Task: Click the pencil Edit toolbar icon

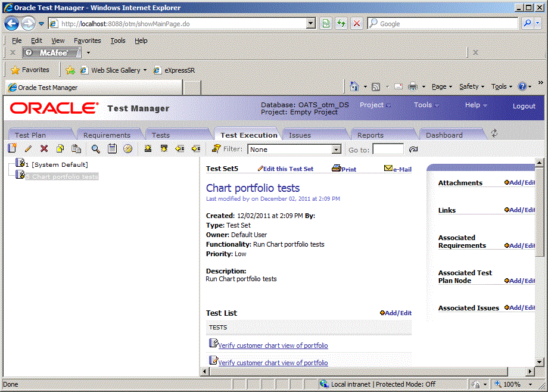Action: (x=29, y=148)
